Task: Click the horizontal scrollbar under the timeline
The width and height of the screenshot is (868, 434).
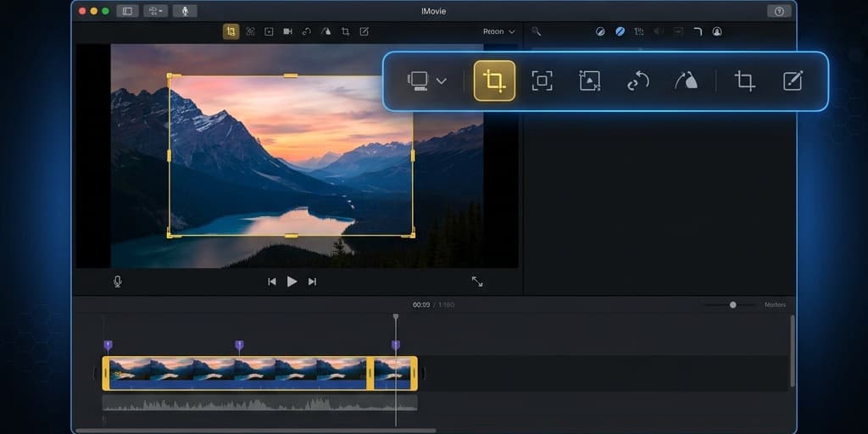Action: tap(256, 430)
